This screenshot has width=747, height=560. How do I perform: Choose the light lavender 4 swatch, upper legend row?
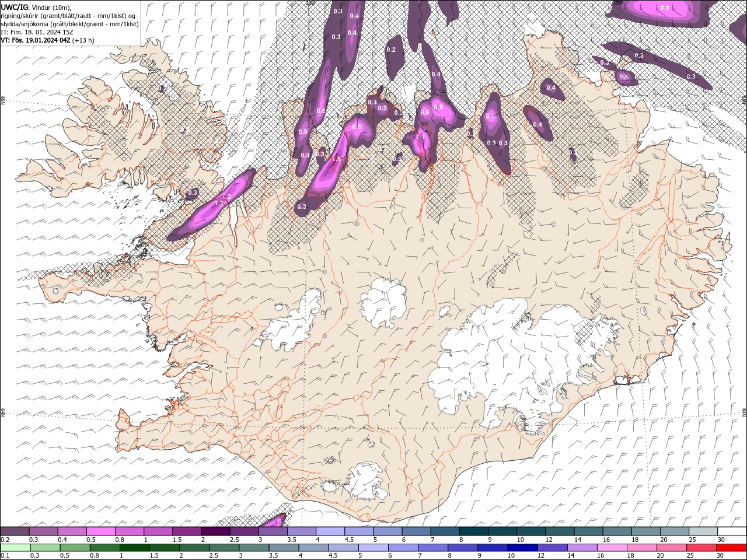pos(330,531)
